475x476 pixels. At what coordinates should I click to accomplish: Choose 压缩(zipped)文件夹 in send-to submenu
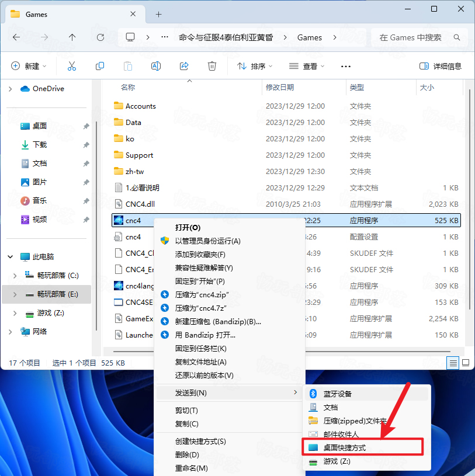[366, 421]
